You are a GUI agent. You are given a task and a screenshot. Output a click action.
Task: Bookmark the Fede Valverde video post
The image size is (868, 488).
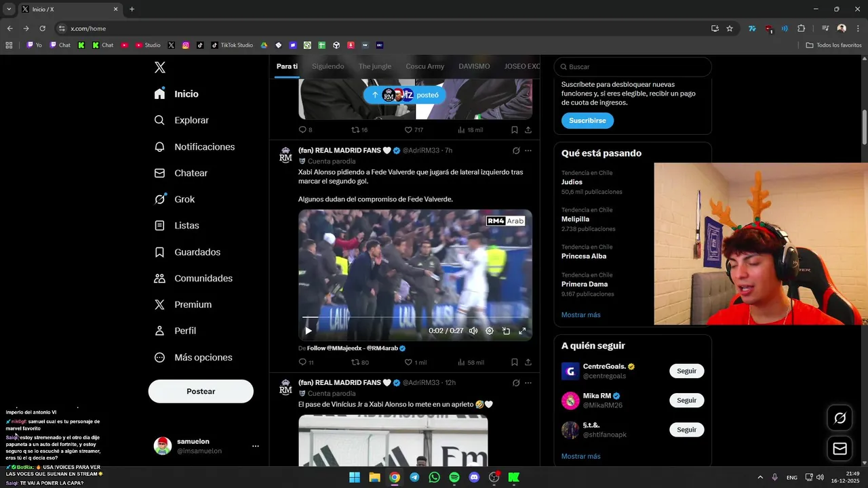pyautogui.click(x=515, y=363)
